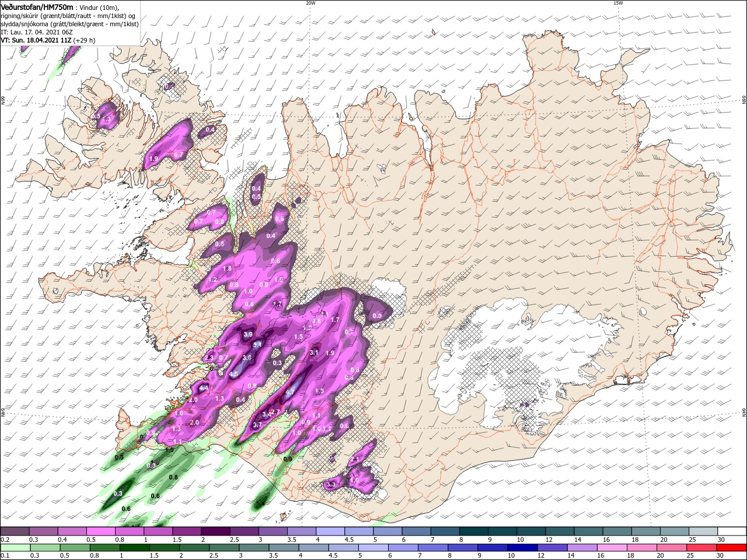The image size is (747, 560).
Task: Pick the magenta 0.5 swatch in upper legend
Action: click(100, 531)
